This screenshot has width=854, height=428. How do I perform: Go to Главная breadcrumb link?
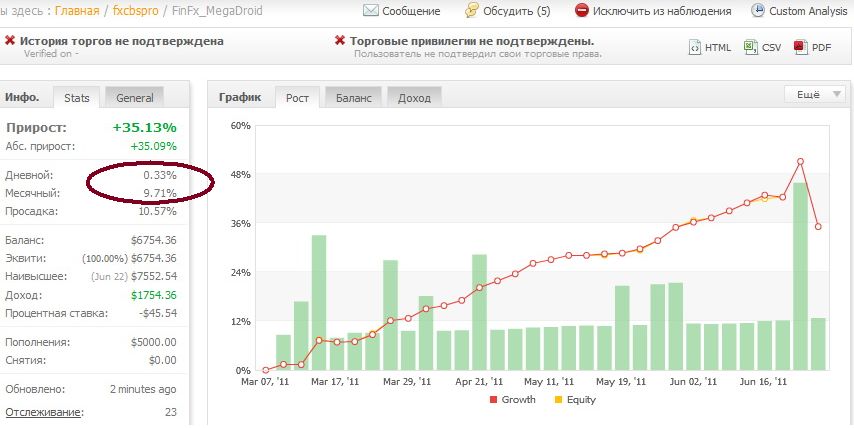click(77, 10)
